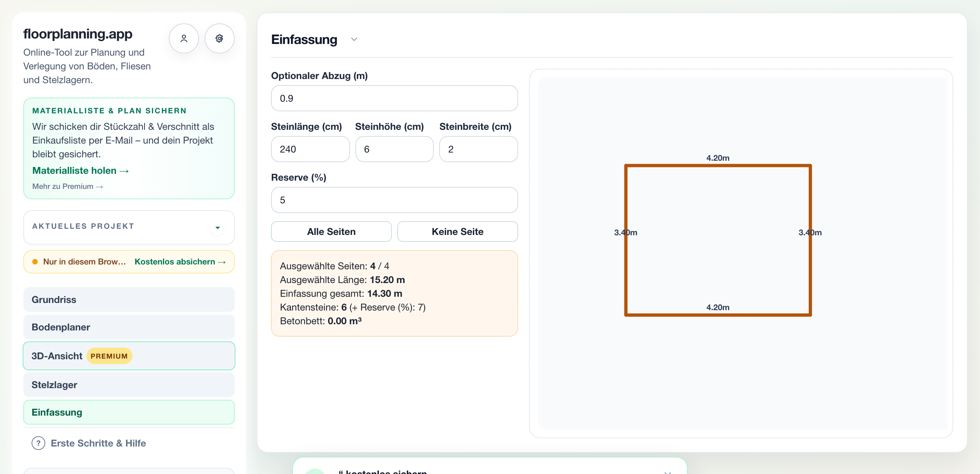The width and height of the screenshot is (980, 474).
Task: Open the 3D-Ansicht premium section
Action: (129, 356)
